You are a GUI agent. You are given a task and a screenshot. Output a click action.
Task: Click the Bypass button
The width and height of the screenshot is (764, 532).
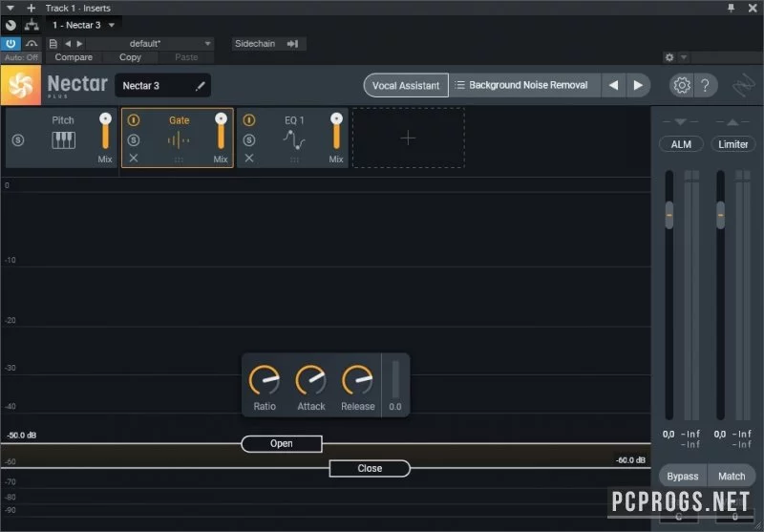coord(683,476)
